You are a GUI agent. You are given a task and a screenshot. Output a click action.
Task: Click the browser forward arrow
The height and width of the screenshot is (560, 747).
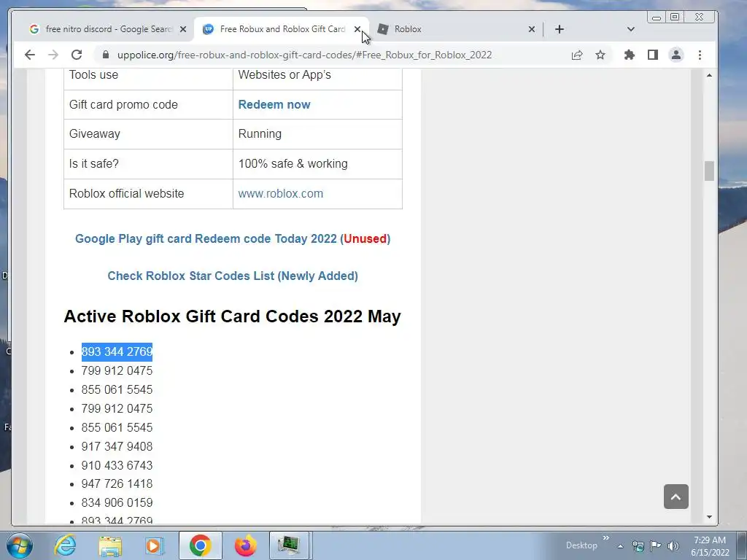(53, 55)
